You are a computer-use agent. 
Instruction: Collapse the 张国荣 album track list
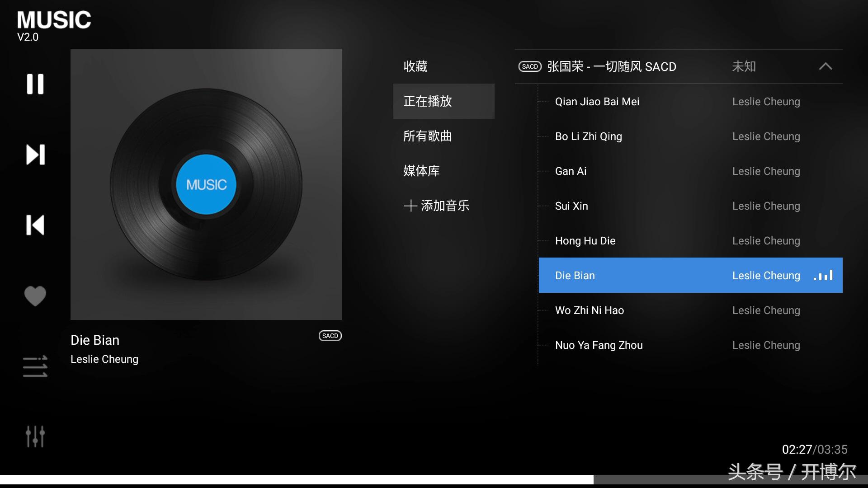point(826,66)
